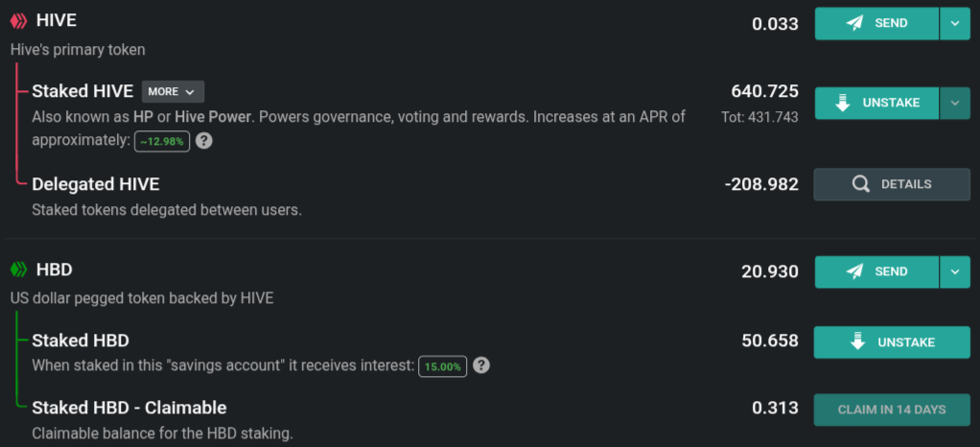Viewport: 980px width, 447px height.
Task: Click the 15.00% interest rate badge
Action: 442,366
